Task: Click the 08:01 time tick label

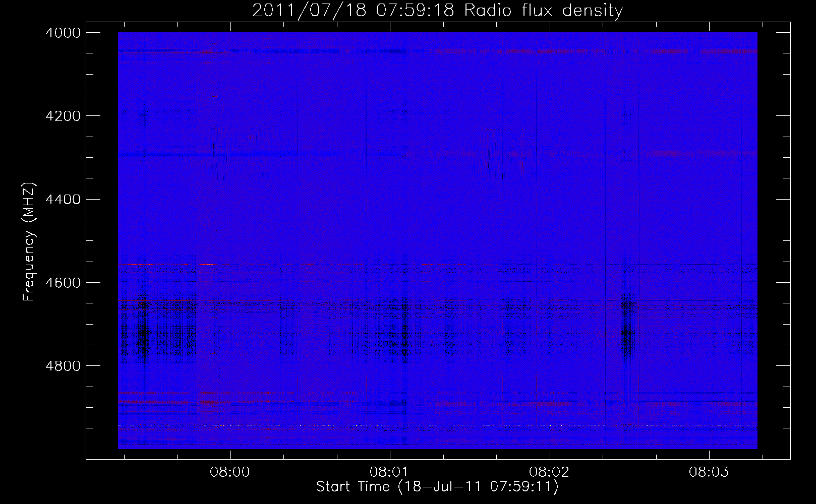Action: [x=389, y=472]
